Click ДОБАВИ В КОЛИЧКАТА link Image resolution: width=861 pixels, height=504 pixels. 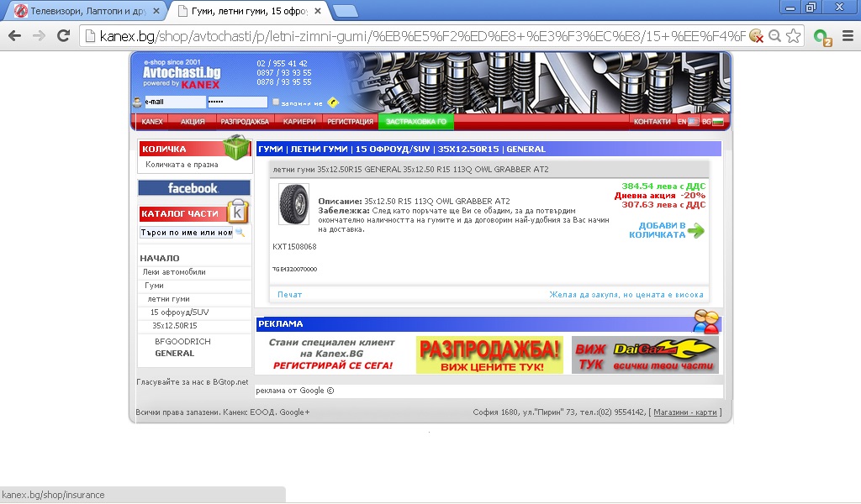(x=658, y=230)
